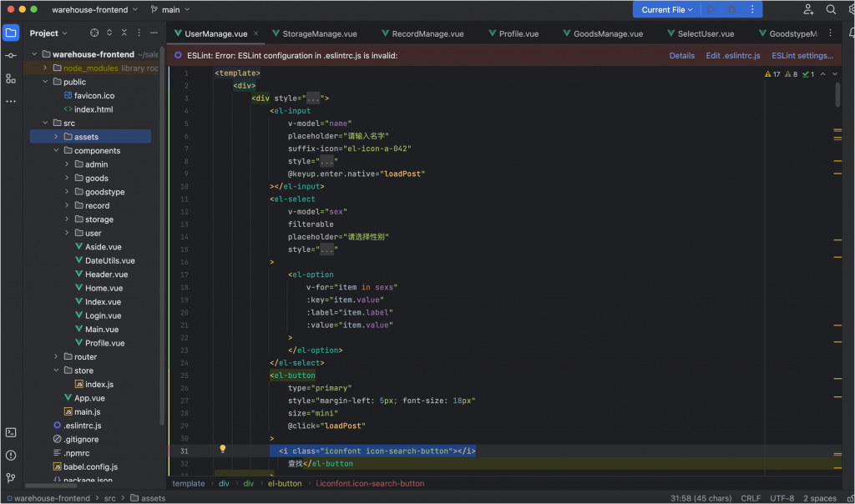The image size is (855, 504).
Task: Open the main branch dropdown
Action: click(x=172, y=9)
